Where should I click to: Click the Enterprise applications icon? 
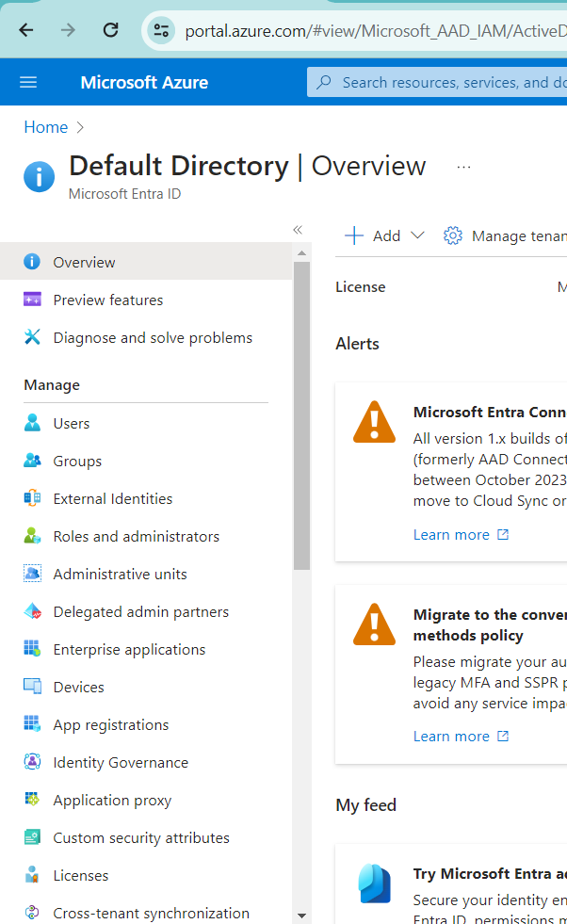point(32,649)
